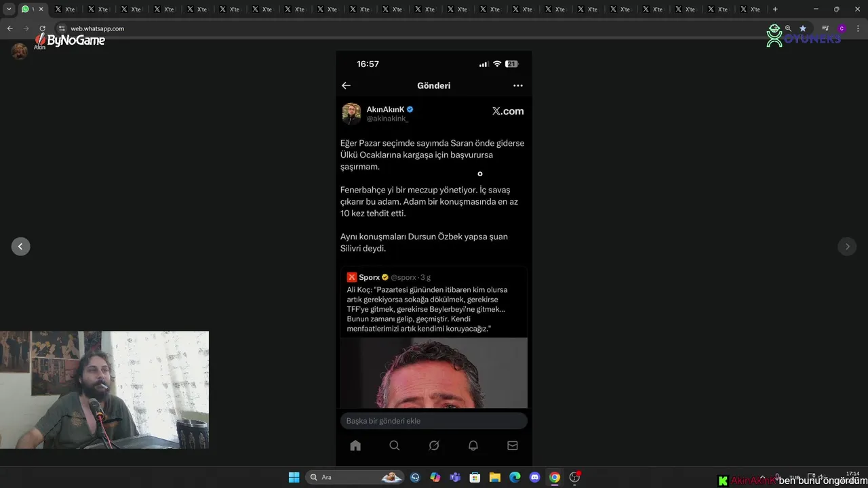Open Copilot from the taskbar
This screenshot has width=868, height=488.
[x=435, y=477]
